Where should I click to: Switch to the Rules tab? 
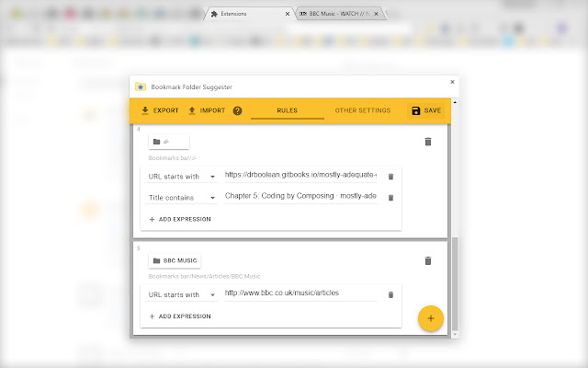(x=288, y=110)
